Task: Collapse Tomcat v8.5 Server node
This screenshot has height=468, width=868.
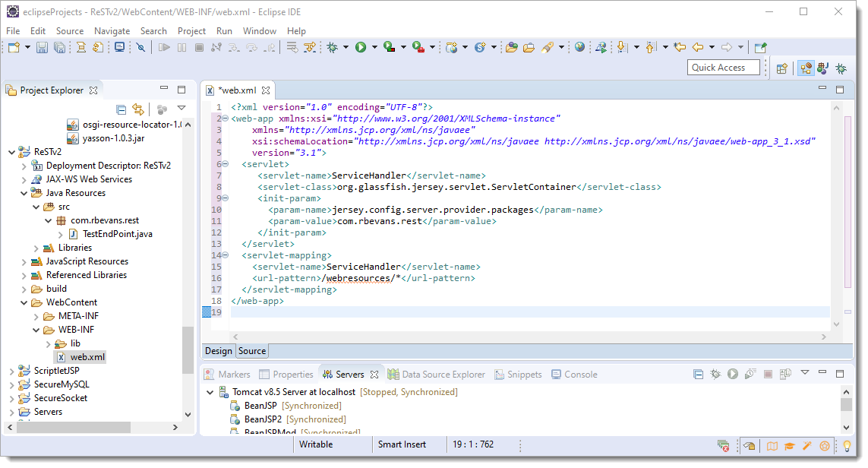Action: 210,392
